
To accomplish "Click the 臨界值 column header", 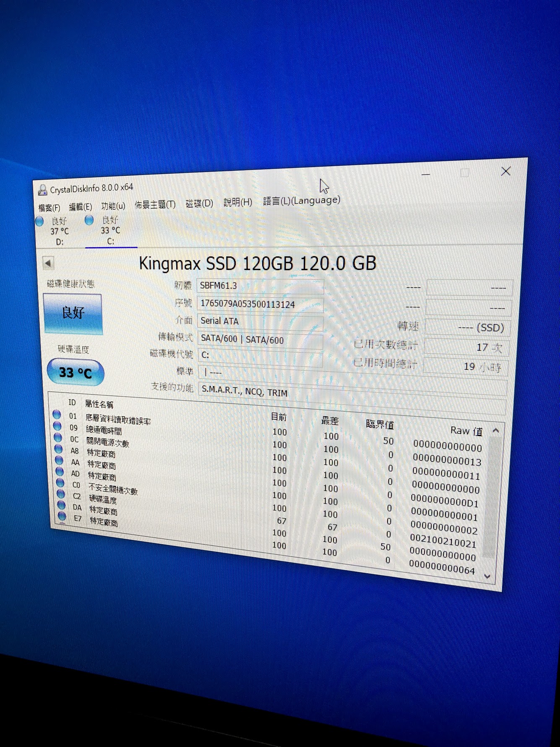I will click(380, 424).
